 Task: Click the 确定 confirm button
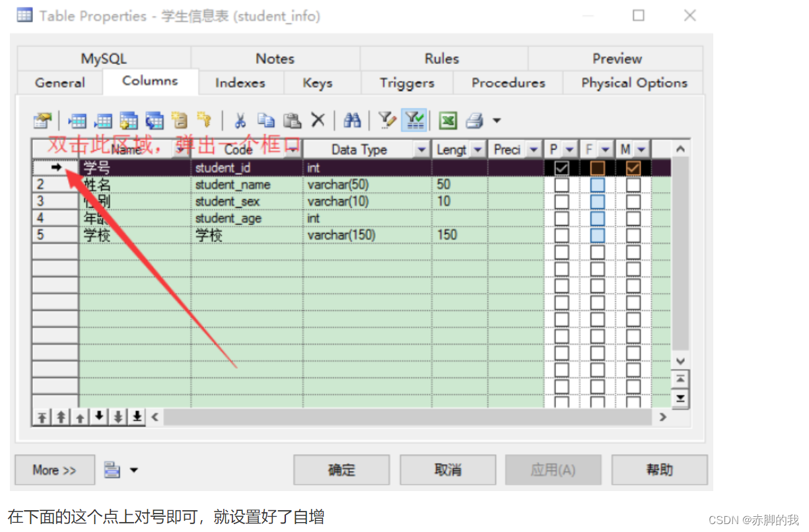pos(341,470)
